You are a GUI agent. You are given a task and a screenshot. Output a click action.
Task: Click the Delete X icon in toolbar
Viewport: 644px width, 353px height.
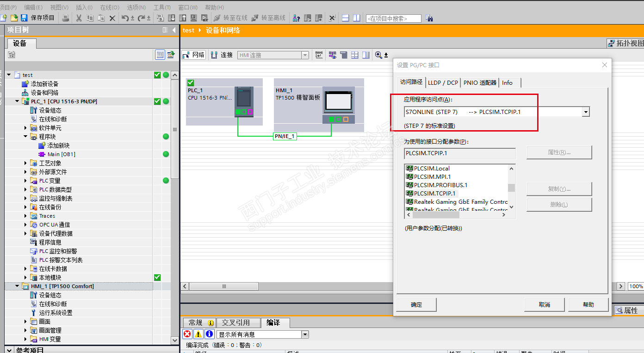tap(112, 18)
